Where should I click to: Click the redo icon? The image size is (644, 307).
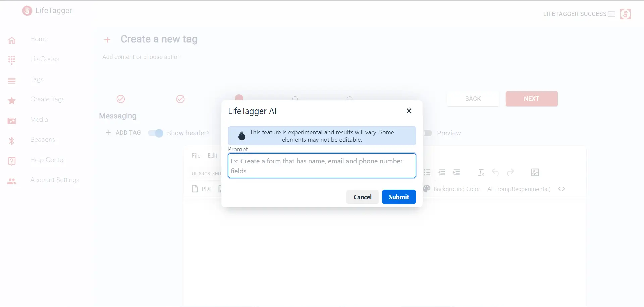pyautogui.click(x=511, y=172)
